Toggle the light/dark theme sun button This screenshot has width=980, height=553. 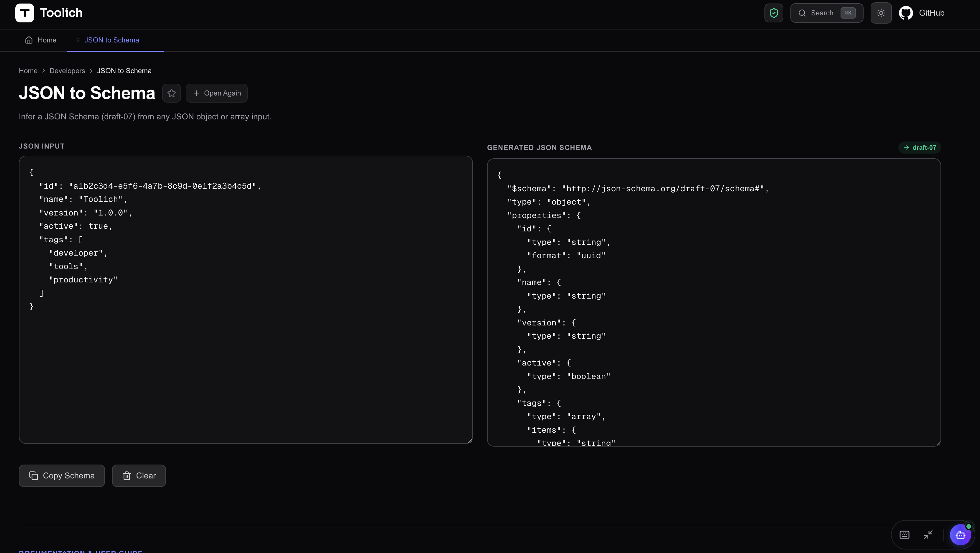(x=881, y=13)
